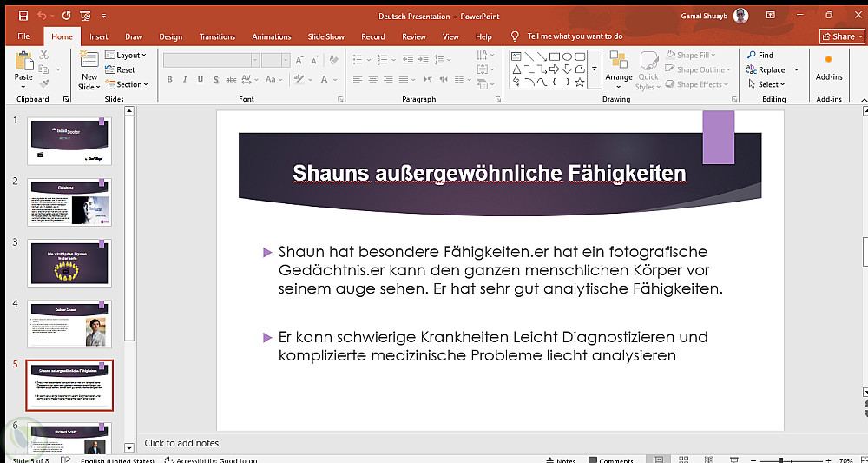Select the straight Line shape
The width and height of the screenshot is (868, 463).
(x=529, y=56)
